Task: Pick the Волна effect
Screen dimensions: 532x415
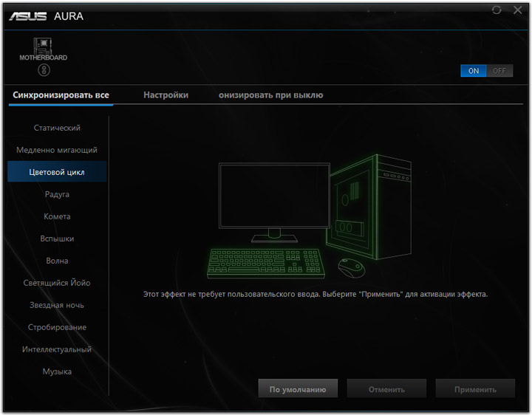Action: pos(57,261)
